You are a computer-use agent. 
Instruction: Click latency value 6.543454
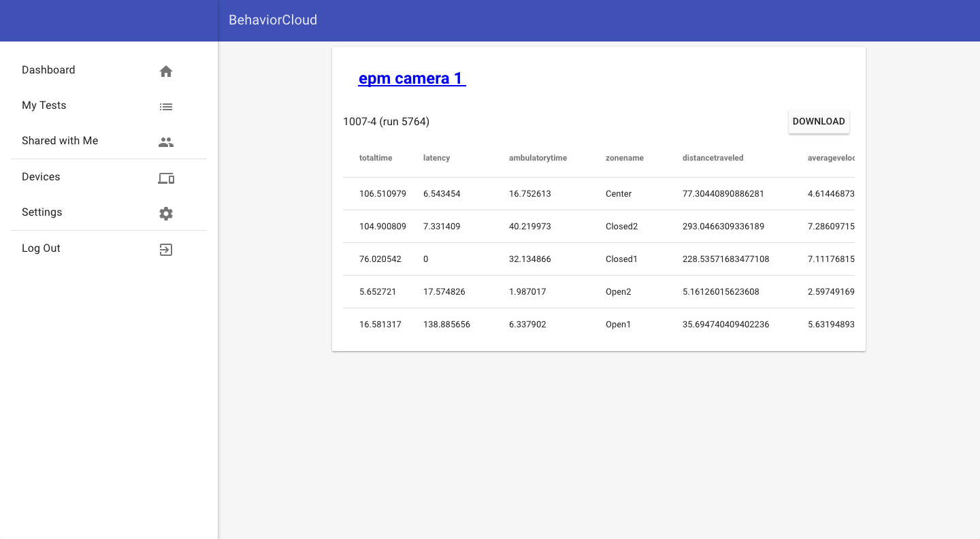pyautogui.click(x=442, y=194)
